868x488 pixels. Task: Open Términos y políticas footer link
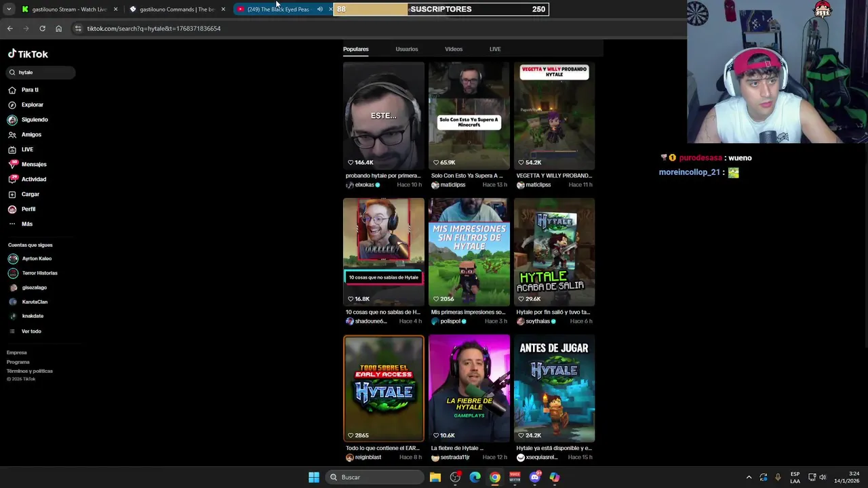click(30, 371)
